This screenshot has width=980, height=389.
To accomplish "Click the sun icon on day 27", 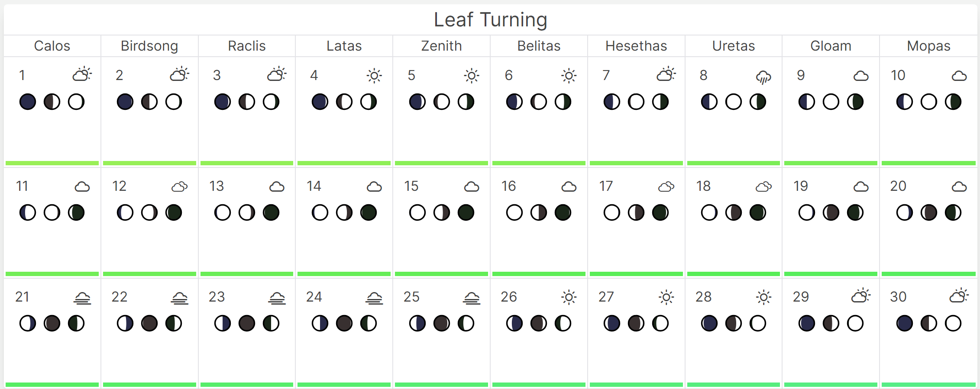I will pos(666,297).
